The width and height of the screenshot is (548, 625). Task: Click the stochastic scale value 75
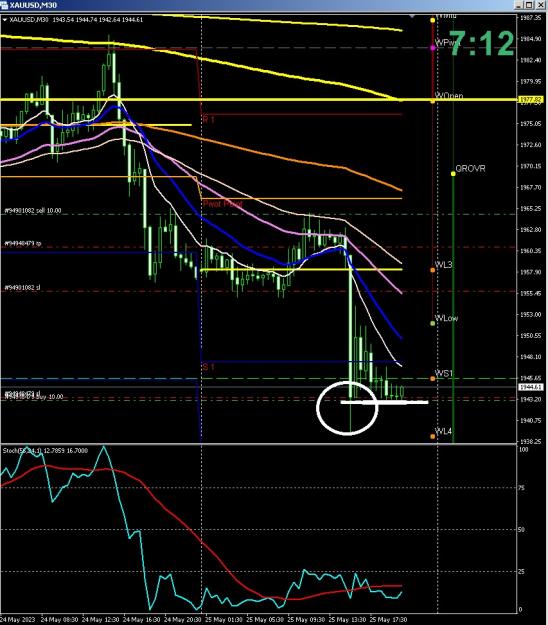(x=523, y=487)
